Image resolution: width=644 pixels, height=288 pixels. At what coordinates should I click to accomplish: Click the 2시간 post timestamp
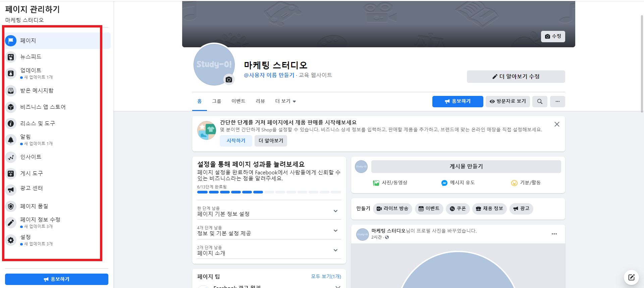(x=376, y=237)
